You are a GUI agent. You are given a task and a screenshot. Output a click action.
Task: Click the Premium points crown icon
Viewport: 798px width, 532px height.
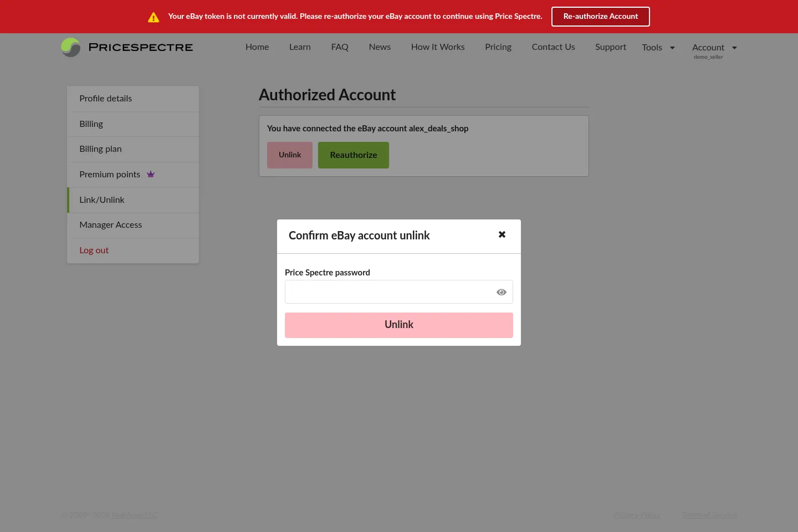point(151,174)
